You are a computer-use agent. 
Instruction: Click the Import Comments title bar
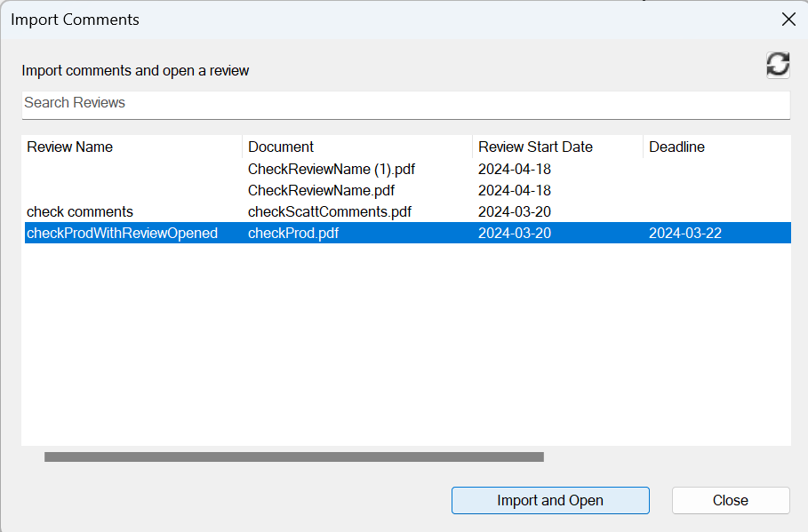click(x=356, y=20)
